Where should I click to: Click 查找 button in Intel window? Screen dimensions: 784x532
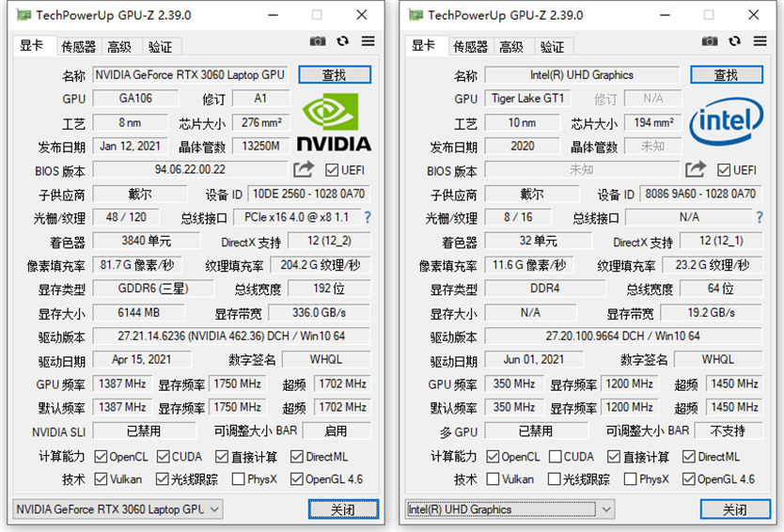click(727, 75)
